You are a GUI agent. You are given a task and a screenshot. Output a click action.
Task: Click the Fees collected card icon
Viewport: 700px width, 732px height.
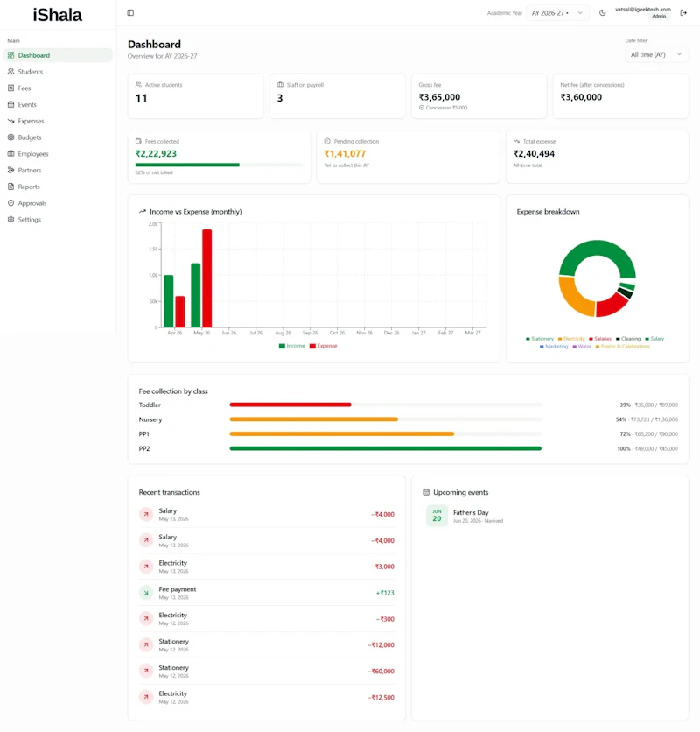(x=138, y=141)
